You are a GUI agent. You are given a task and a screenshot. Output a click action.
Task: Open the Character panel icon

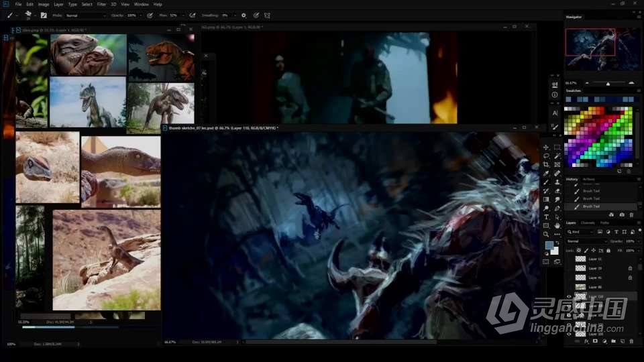click(555, 113)
